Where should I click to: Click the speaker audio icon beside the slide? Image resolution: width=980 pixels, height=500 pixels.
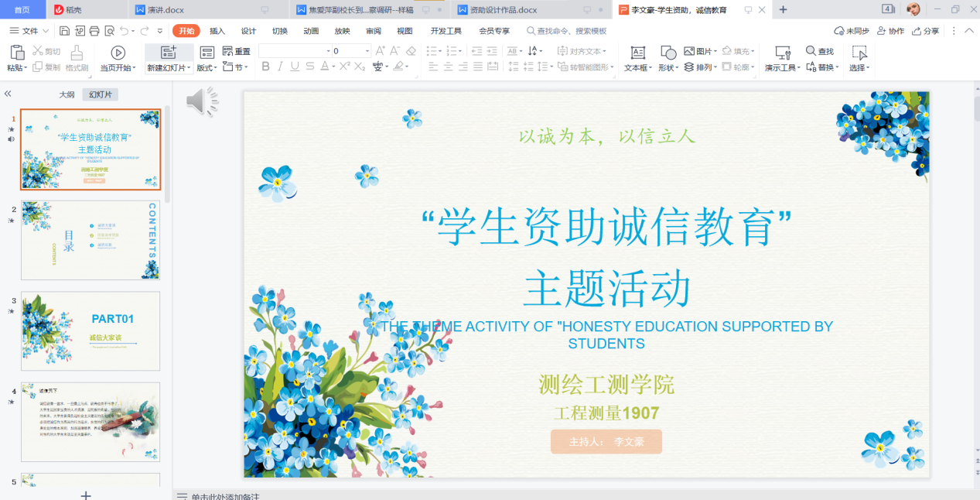point(201,102)
